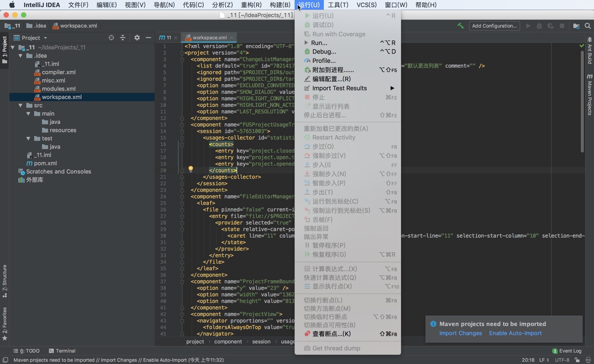Click the Add Configuration button
This screenshot has width=594, height=364.
point(494,26)
